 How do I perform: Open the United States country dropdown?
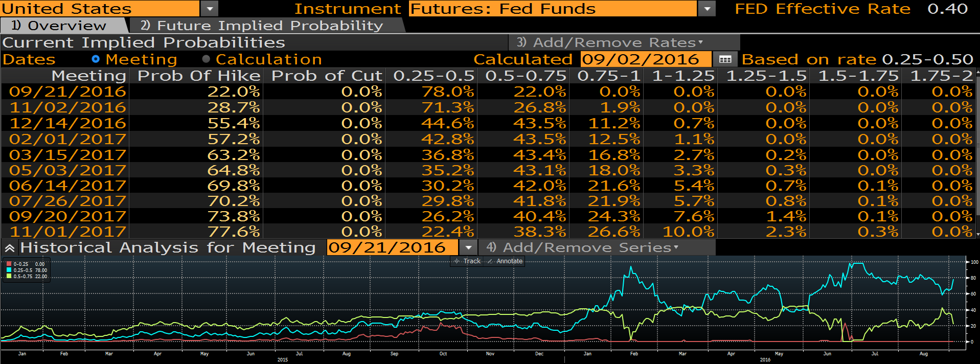point(209,9)
